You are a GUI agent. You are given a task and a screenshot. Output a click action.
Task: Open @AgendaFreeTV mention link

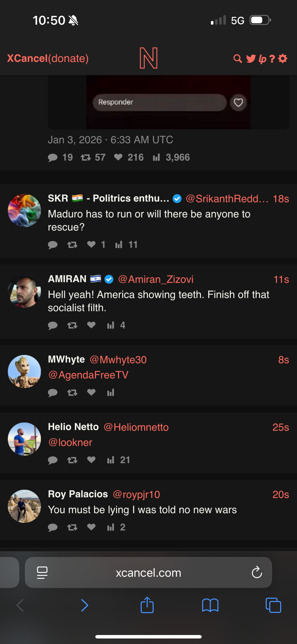click(88, 375)
